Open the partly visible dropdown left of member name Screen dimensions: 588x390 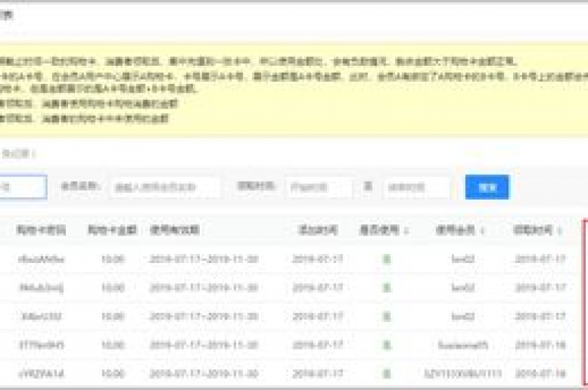[22, 187]
